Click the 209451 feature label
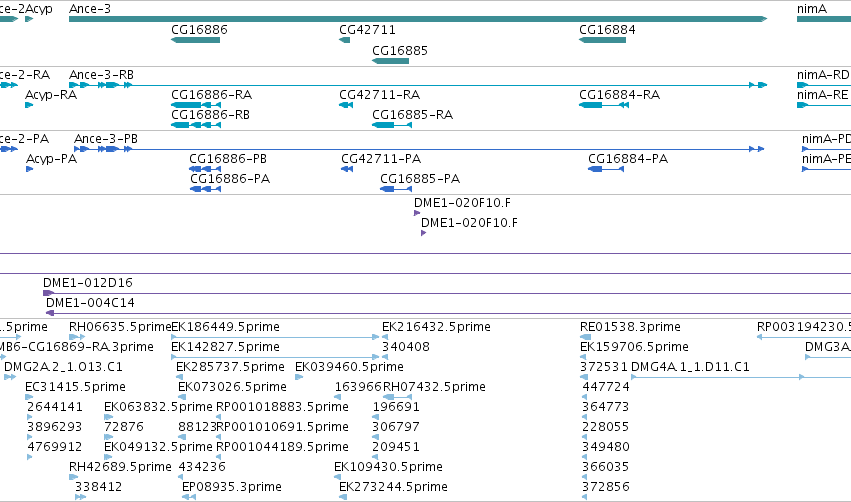The image size is (851, 502). pyautogui.click(x=396, y=447)
